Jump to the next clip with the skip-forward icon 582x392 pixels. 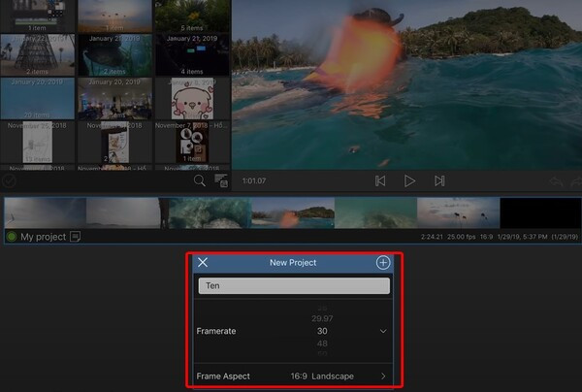click(x=439, y=181)
